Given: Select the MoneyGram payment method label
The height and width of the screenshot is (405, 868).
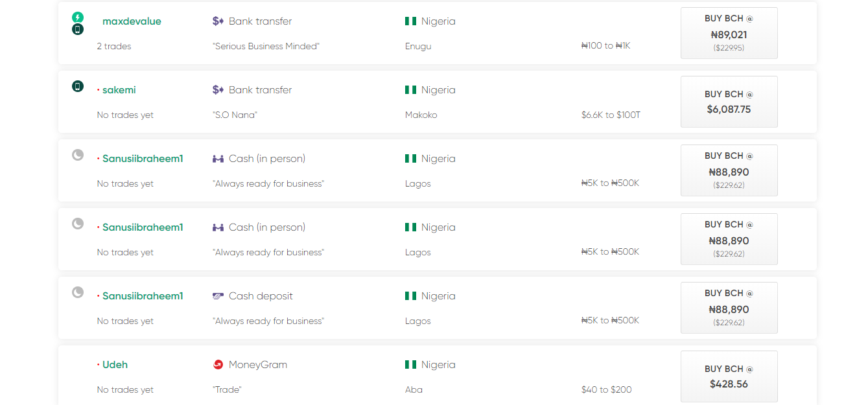Looking at the screenshot, I should [258, 365].
